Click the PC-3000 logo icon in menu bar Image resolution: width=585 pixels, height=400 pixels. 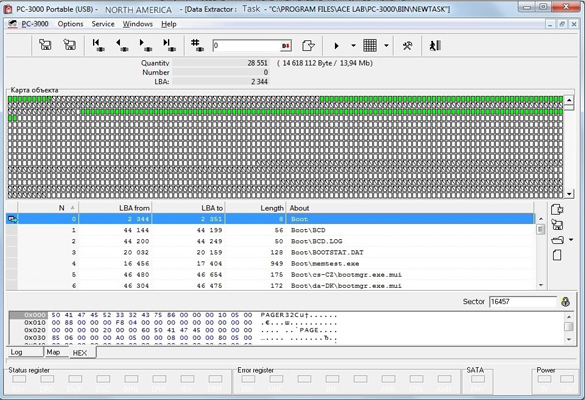pos(13,24)
